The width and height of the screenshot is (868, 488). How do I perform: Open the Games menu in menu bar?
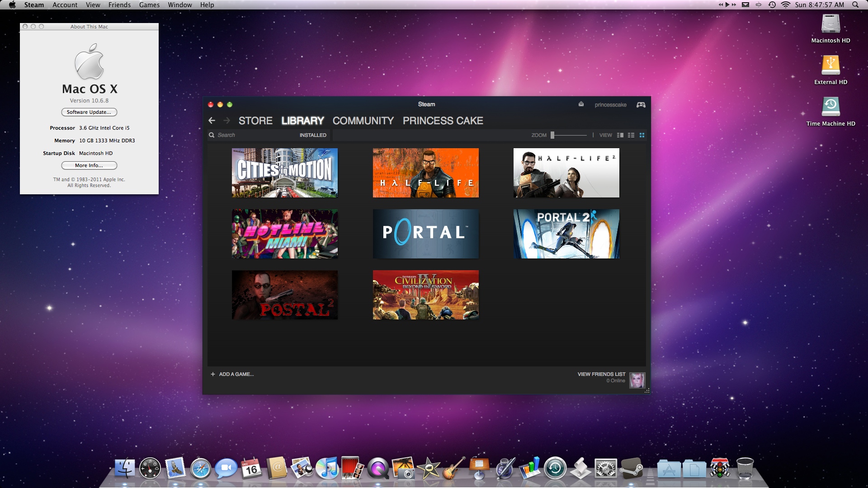(x=149, y=5)
